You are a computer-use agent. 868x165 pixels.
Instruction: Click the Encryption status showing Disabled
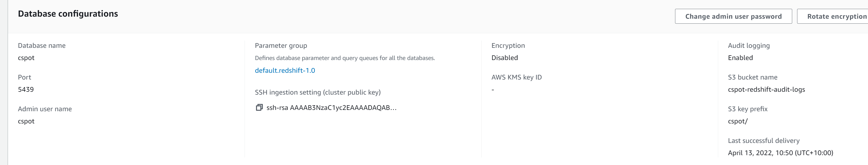pyautogui.click(x=504, y=58)
